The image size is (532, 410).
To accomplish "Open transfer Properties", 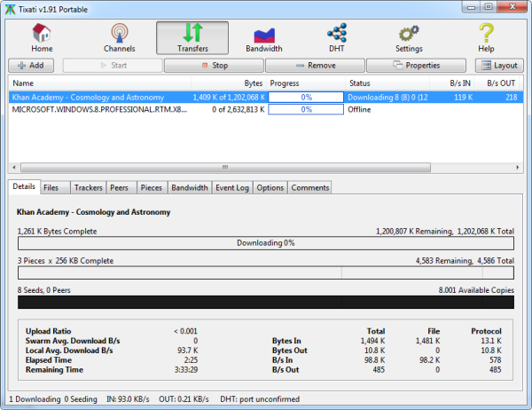I will pos(416,66).
